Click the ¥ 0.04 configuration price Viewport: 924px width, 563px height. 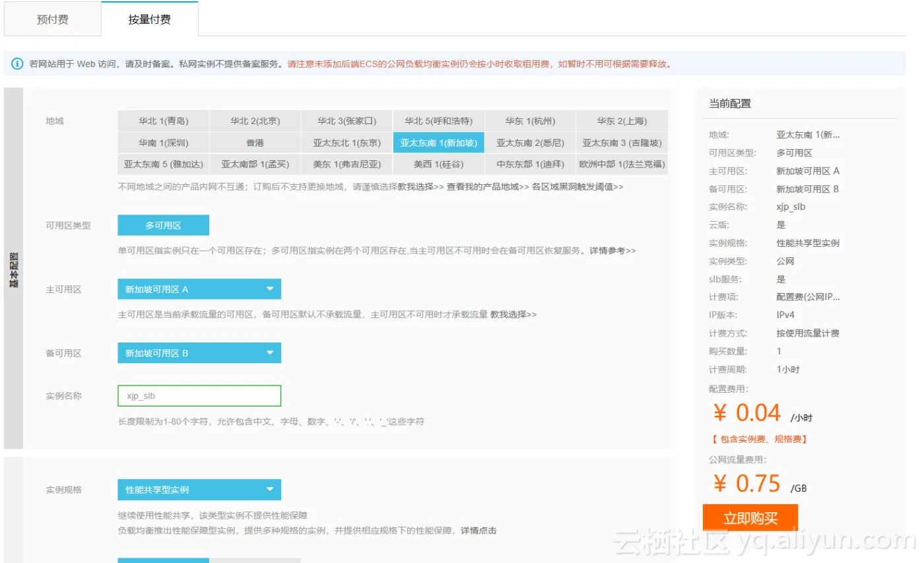pyautogui.click(x=747, y=413)
